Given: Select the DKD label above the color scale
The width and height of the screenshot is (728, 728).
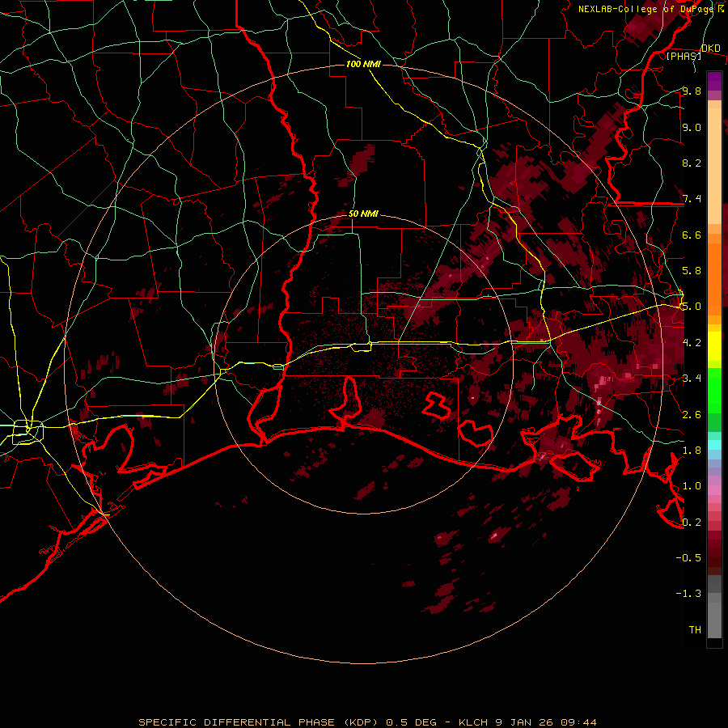Looking at the screenshot, I should pyautogui.click(x=711, y=49).
